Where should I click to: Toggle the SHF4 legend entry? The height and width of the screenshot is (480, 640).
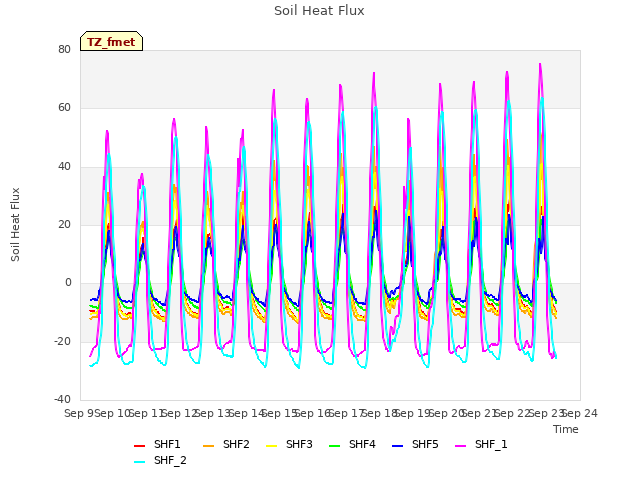click(x=352, y=444)
